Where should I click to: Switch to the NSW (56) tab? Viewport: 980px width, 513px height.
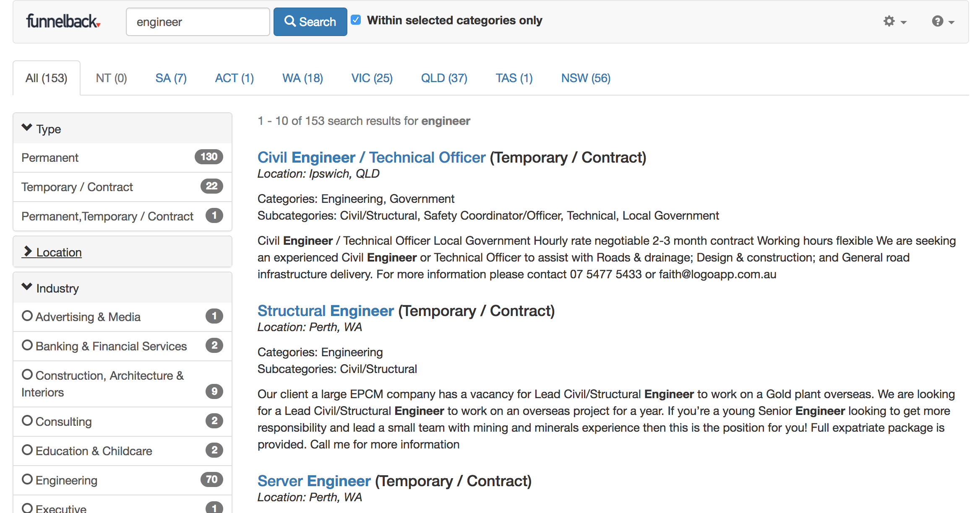(585, 78)
